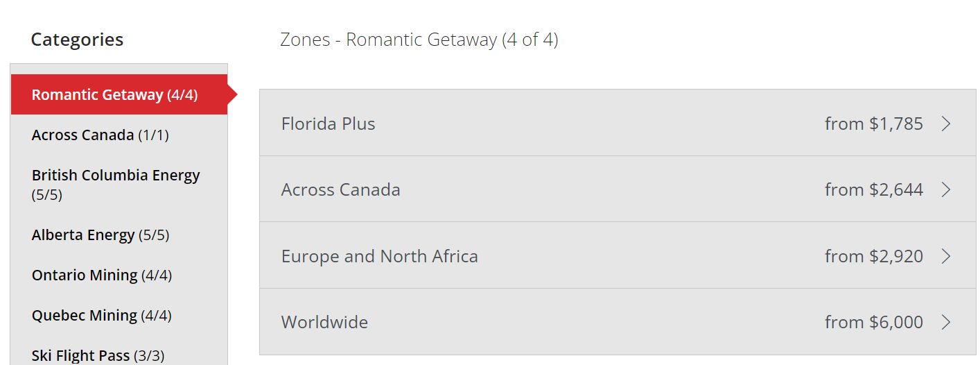The height and width of the screenshot is (365, 980).
Task: Click the Europe and North Africa zone name
Action: [380, 256]
